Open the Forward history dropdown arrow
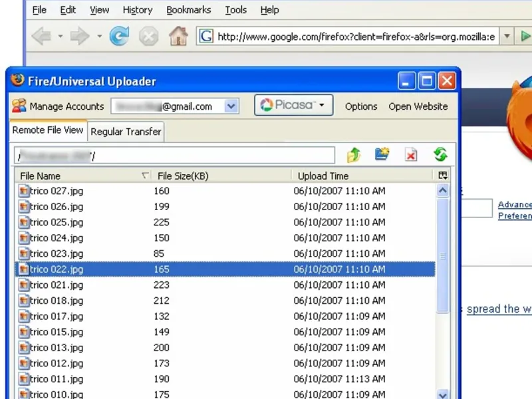 (99, 36)
